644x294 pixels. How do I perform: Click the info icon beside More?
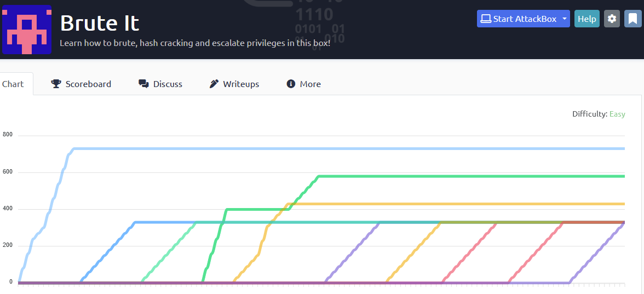[x=291, y=84]
